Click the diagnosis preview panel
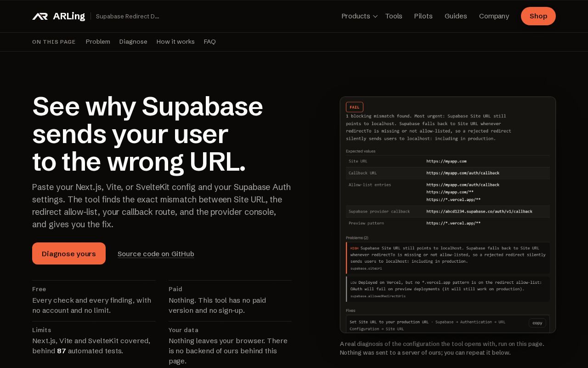This screenshot has width=588, height=368. pos(448,215)
